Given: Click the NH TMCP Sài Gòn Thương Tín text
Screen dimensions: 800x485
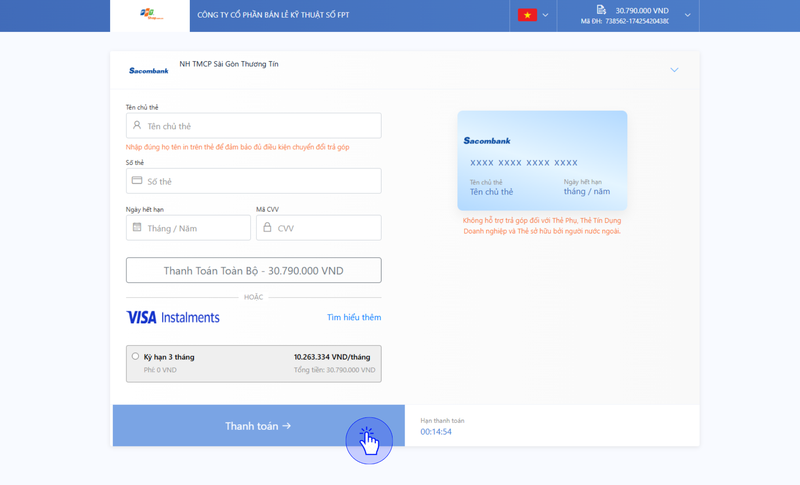Looking at the screenshot, I should [229, 64].
